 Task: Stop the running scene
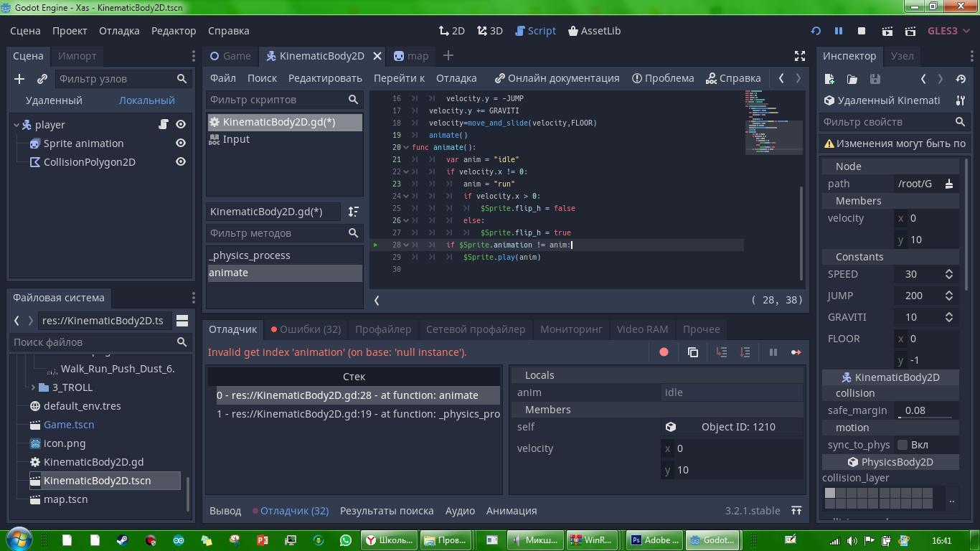(862, 31)
